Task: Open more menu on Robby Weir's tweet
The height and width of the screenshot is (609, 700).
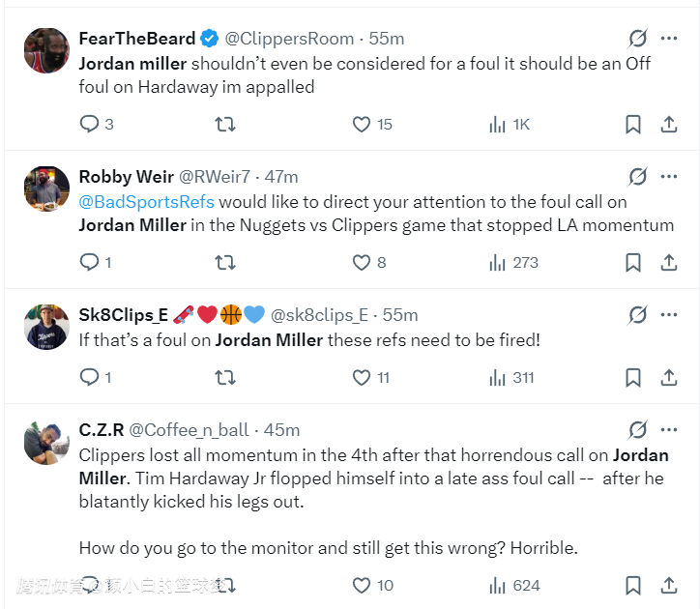Action: [668, 177]
